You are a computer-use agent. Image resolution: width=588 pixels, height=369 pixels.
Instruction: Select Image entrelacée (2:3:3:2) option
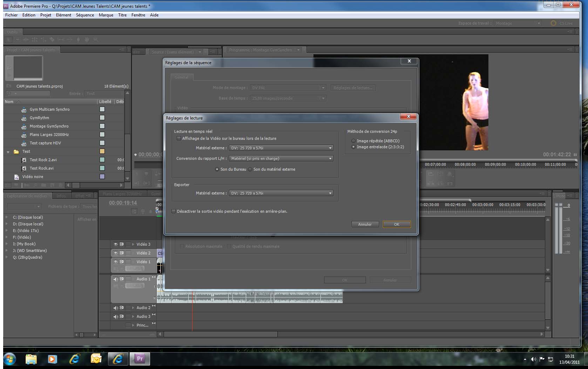353,147
